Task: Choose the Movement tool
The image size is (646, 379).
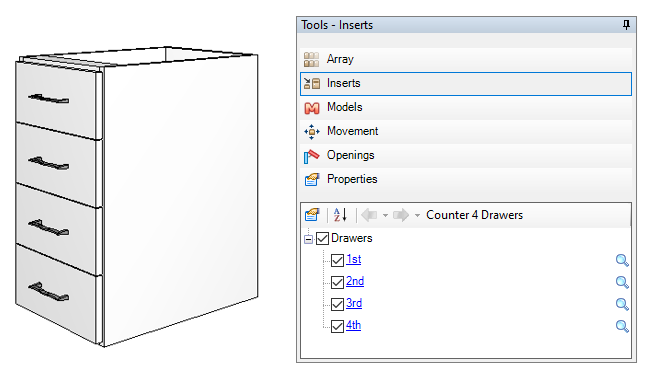Action: [x=466, y=131]
